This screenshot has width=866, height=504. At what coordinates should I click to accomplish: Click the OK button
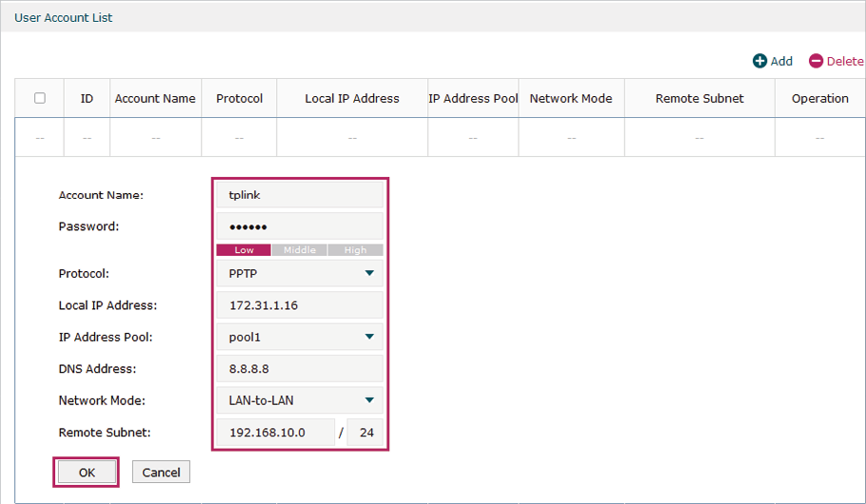[x=87, y=473]
